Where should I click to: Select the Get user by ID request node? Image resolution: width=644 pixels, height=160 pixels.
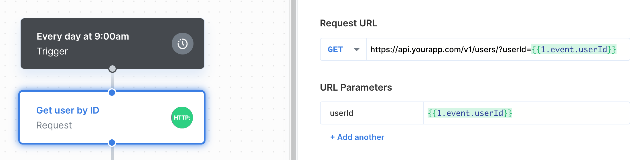coord(112,117)
